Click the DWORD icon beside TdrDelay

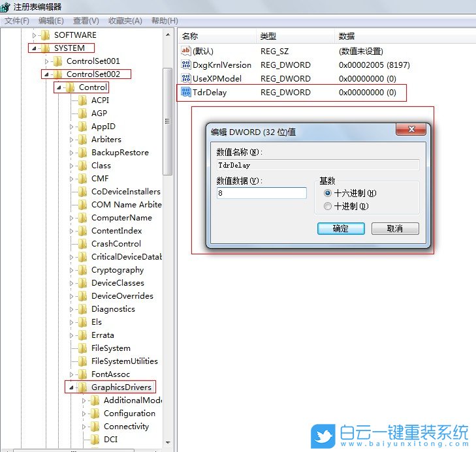(186, 92)
